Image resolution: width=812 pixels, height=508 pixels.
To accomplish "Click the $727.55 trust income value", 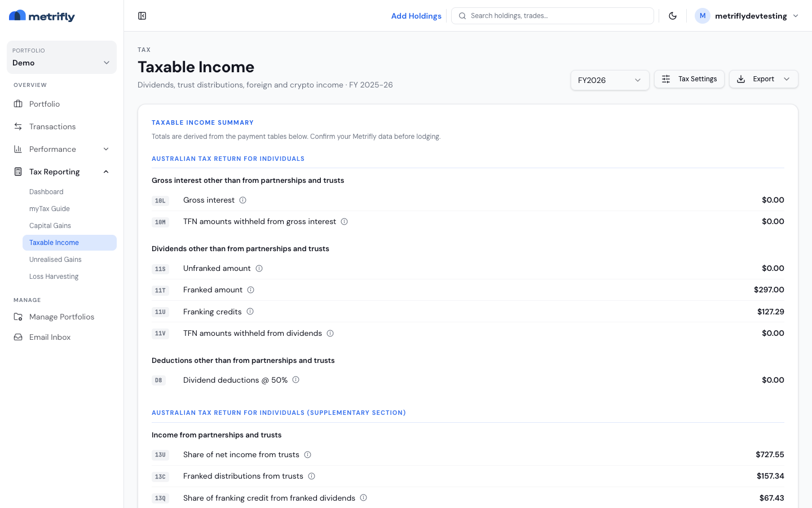I will click(770, 454).
